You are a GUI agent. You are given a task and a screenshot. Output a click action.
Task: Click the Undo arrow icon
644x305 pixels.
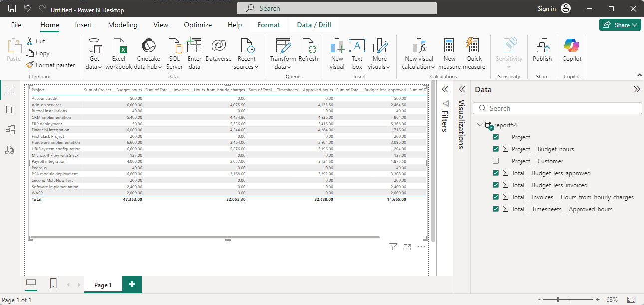pyautogui.click(x=27, y=9)
